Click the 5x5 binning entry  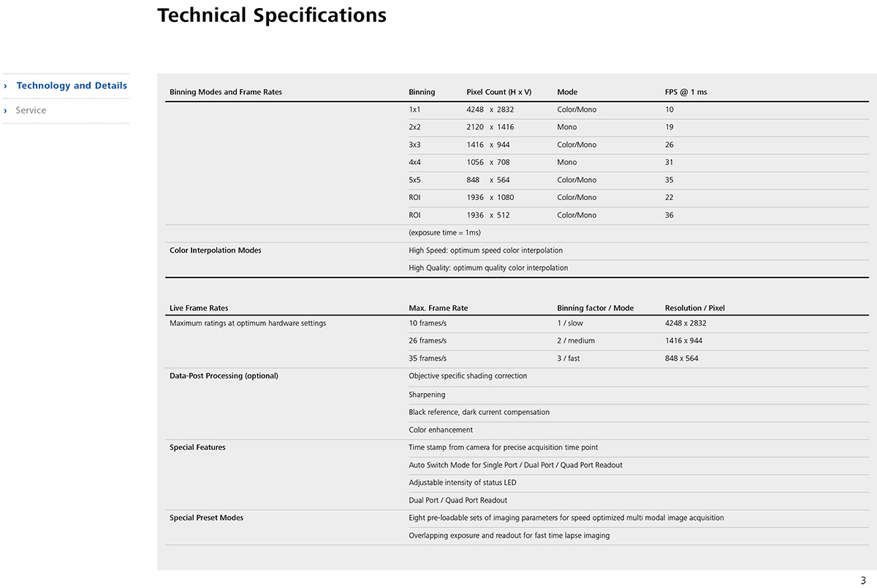click(415, 180)
